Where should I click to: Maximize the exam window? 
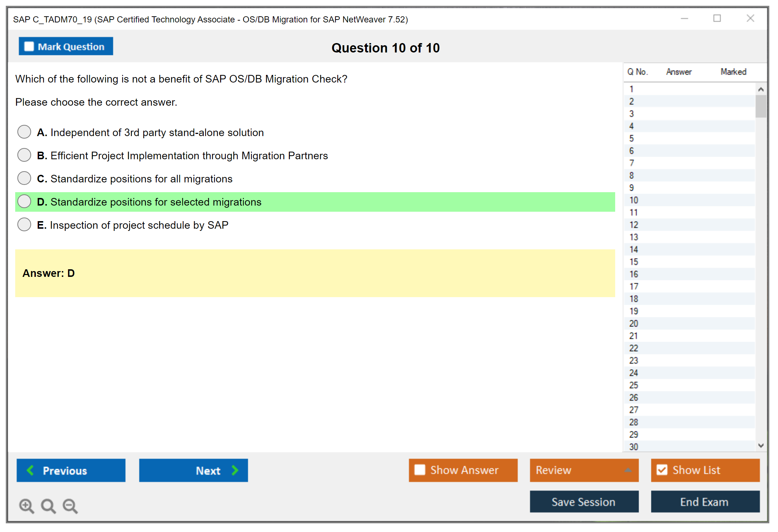pos(717,18)
